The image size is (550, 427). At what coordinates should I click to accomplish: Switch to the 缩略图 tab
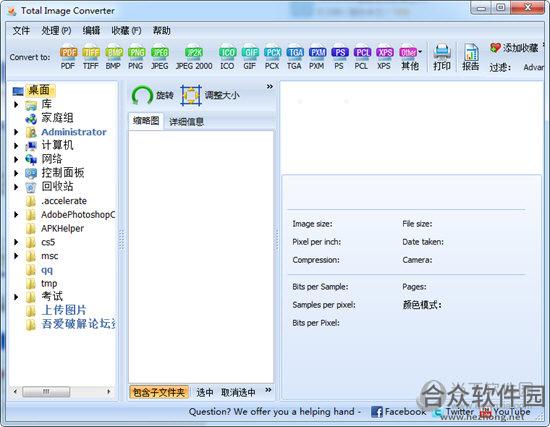(146, 121)
